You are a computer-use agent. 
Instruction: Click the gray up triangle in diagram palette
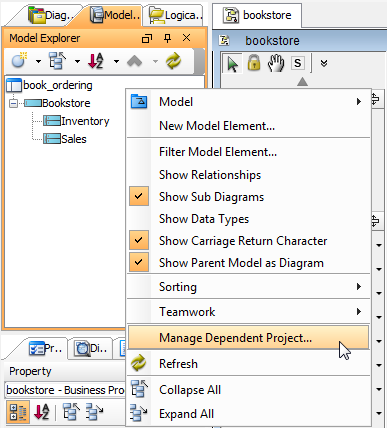point(302,81)
